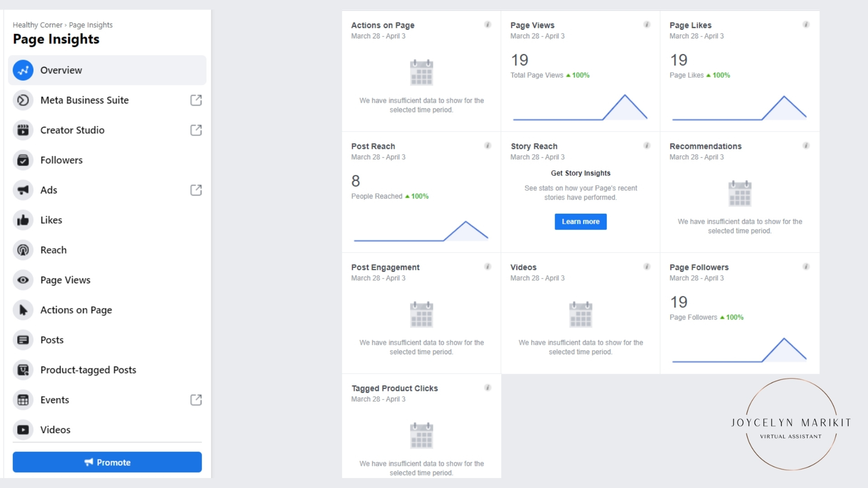Open Meta Business Suite external link icon
The height and width of the screenshot is (488, 868).
196,100
